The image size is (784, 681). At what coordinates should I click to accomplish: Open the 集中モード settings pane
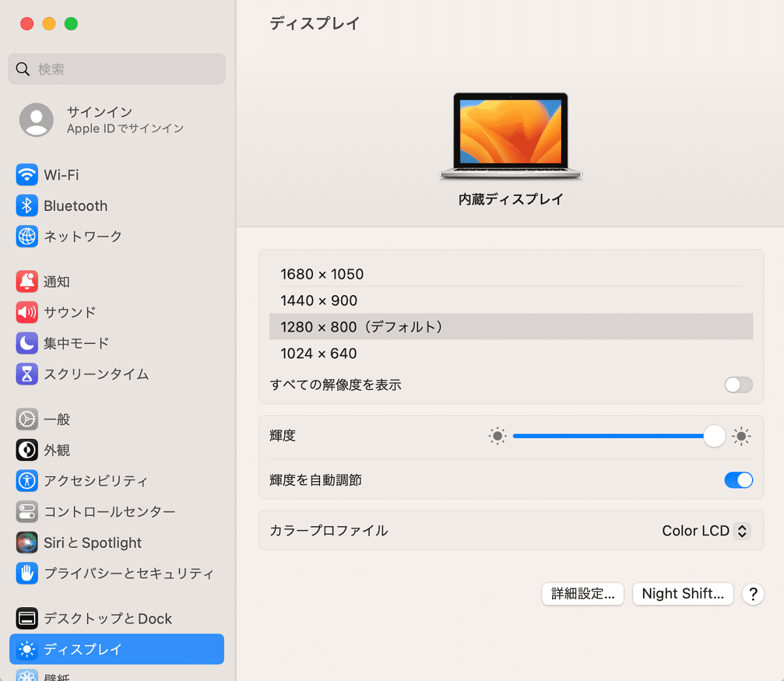click(x=117, y=343)
